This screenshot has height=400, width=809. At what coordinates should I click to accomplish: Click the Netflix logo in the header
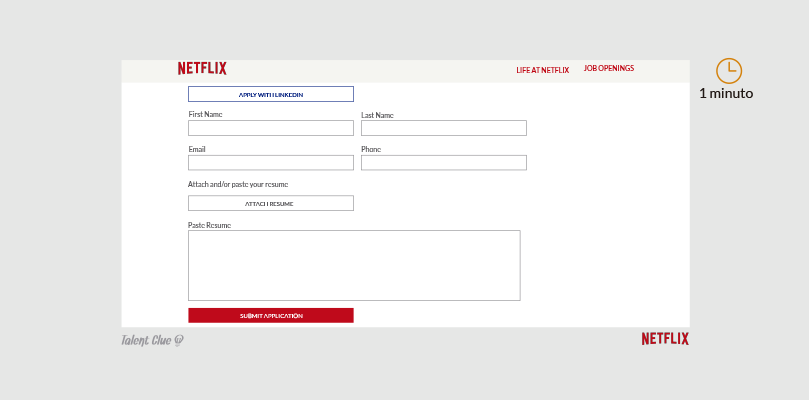click(202, 69)
